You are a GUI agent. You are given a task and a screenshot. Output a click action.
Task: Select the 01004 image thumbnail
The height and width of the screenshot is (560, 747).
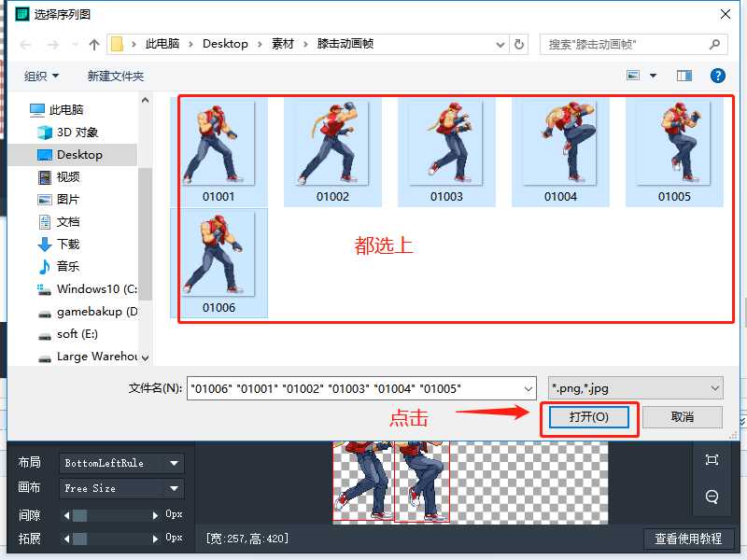(x=560, y=152)
